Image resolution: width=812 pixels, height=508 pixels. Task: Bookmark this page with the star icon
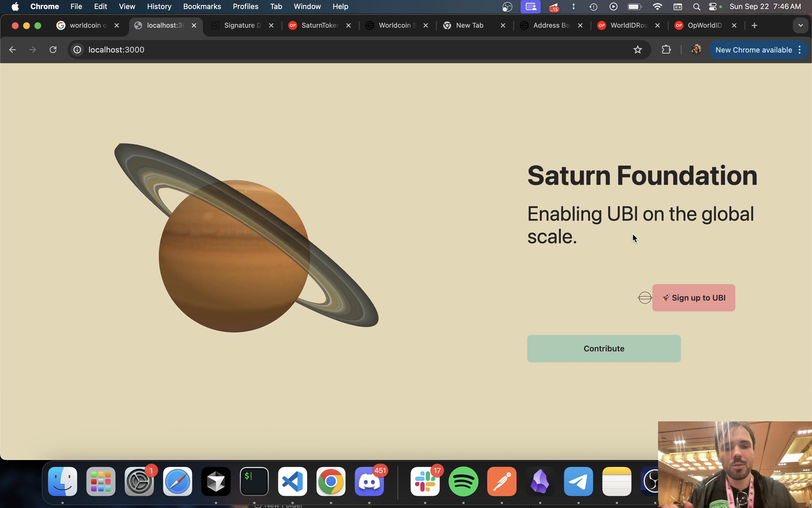pyautogui.click(x=638, y=50)
